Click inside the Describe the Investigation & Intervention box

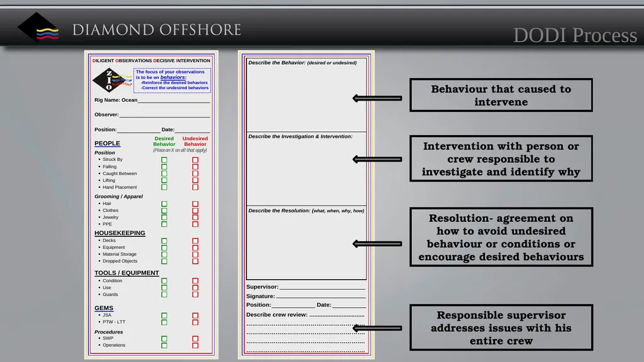306,168
